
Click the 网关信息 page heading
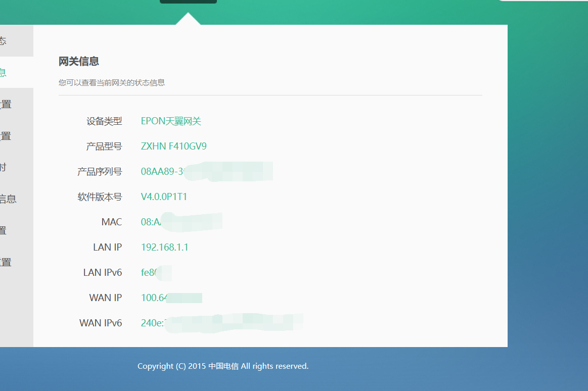[x=79, y=62]
